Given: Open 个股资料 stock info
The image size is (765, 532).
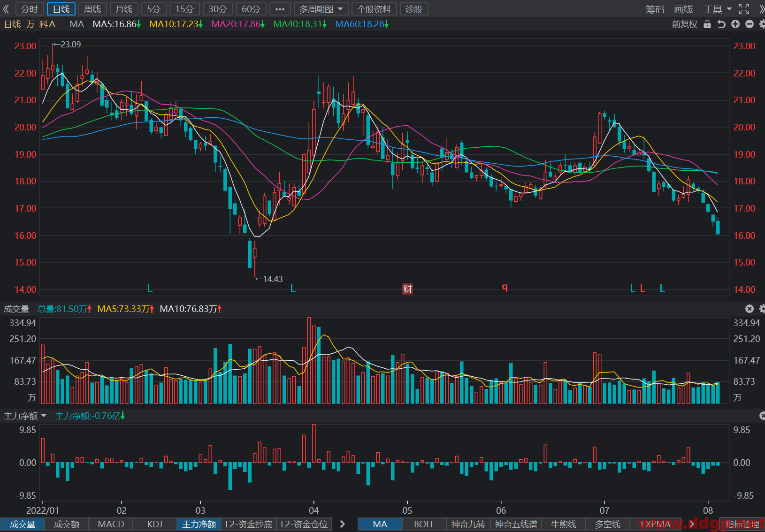Looking at the screenshot, I should tap(374, 9).
